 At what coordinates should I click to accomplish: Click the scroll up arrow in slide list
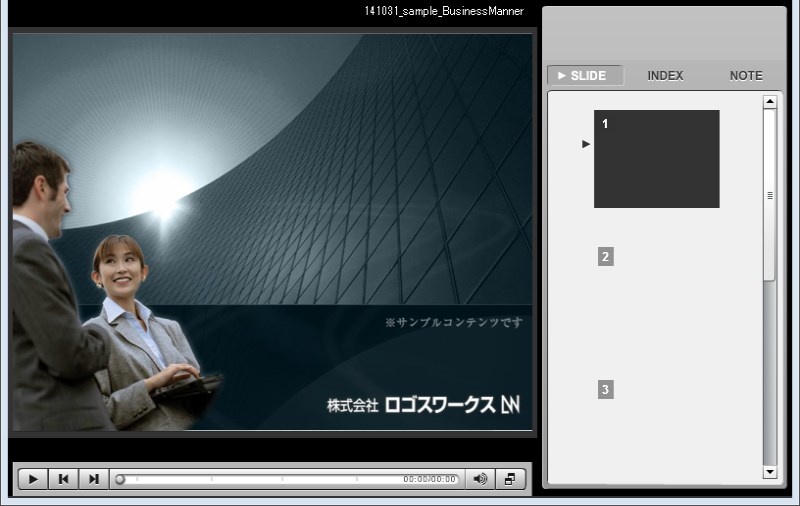(770, 102)
